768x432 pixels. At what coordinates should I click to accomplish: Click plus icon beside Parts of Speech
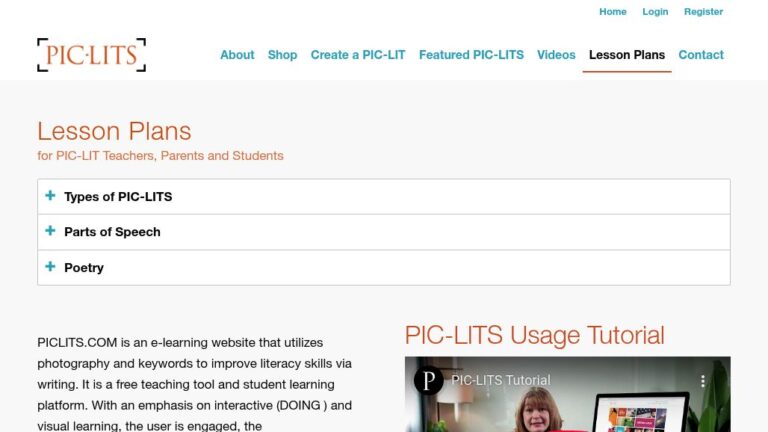[x=50, y=231]
